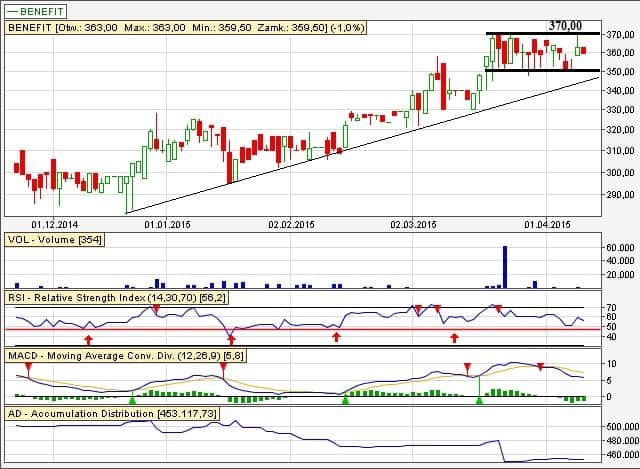Click the 01.01.2015 date label
640x469 pixels.
click(167, 225)
